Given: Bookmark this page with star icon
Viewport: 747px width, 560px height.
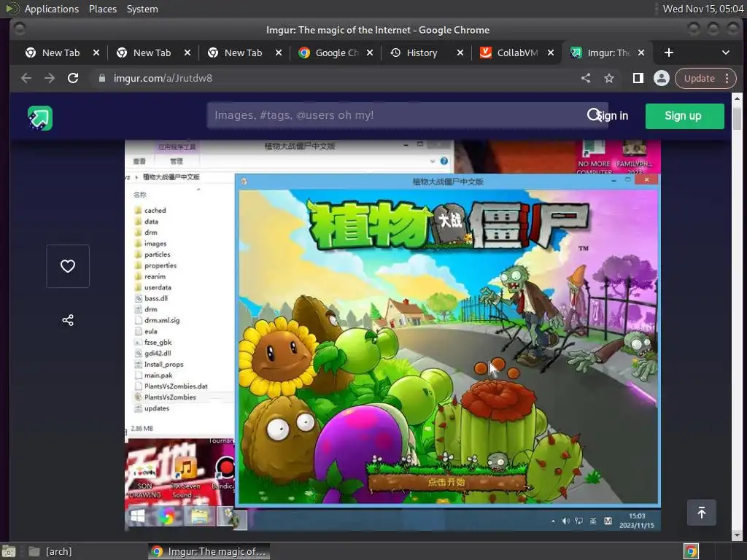Looking at the screenshot, I should (609, 78).
